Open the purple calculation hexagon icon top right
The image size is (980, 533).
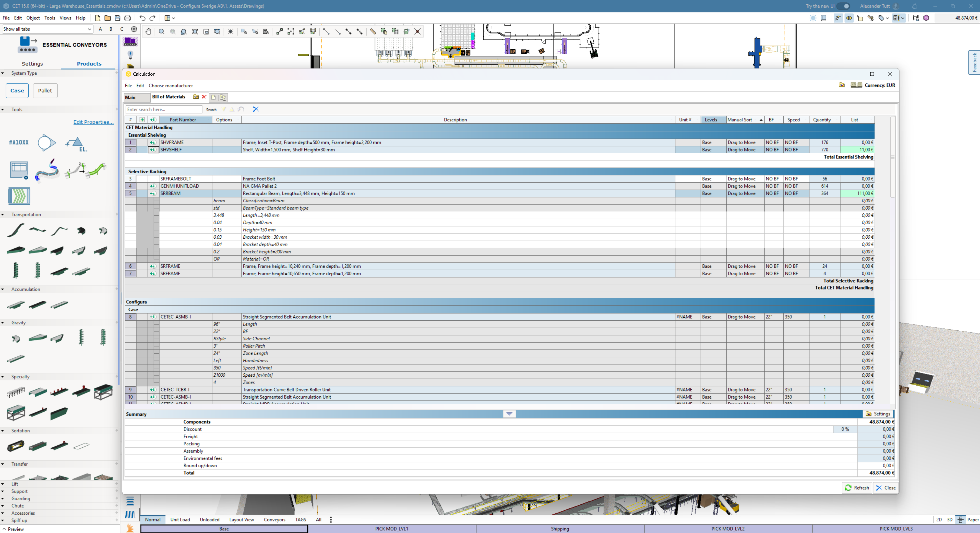[x=926, y=18]
